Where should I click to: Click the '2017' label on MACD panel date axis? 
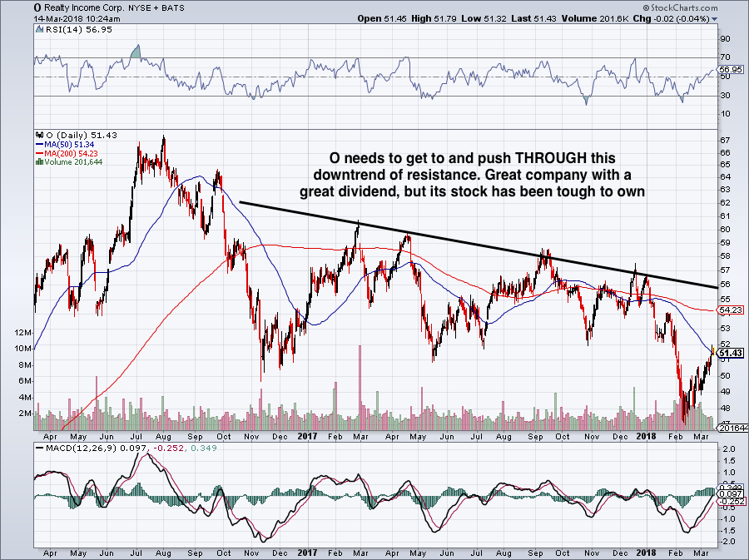pyautogui.click(x=307, y=553)
